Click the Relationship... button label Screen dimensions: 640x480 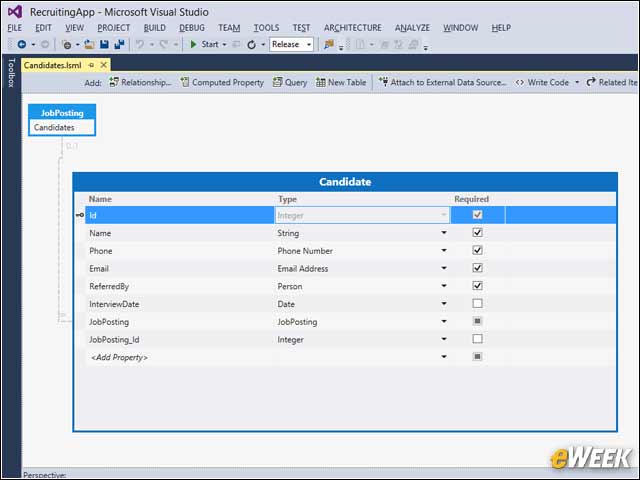[x=146, y=82]
